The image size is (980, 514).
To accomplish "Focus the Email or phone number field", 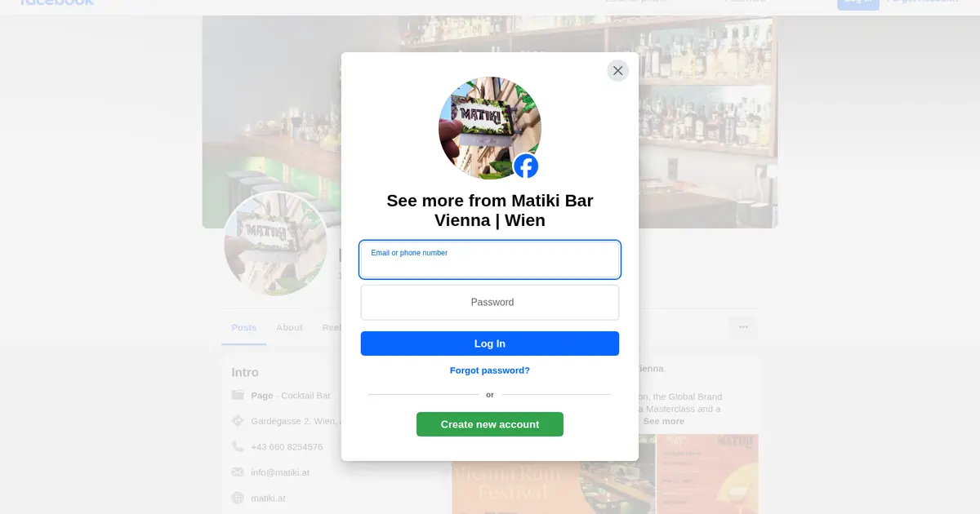I will pos(490,259).
